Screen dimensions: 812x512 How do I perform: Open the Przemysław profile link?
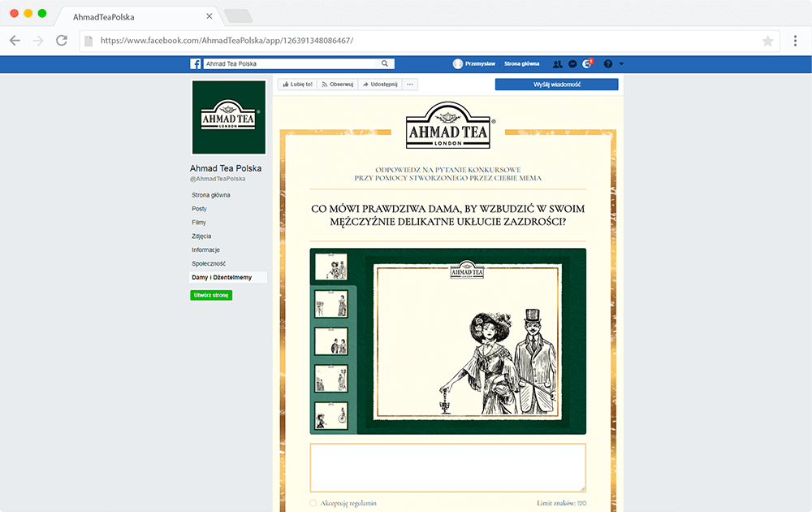(x=480, y=63)
